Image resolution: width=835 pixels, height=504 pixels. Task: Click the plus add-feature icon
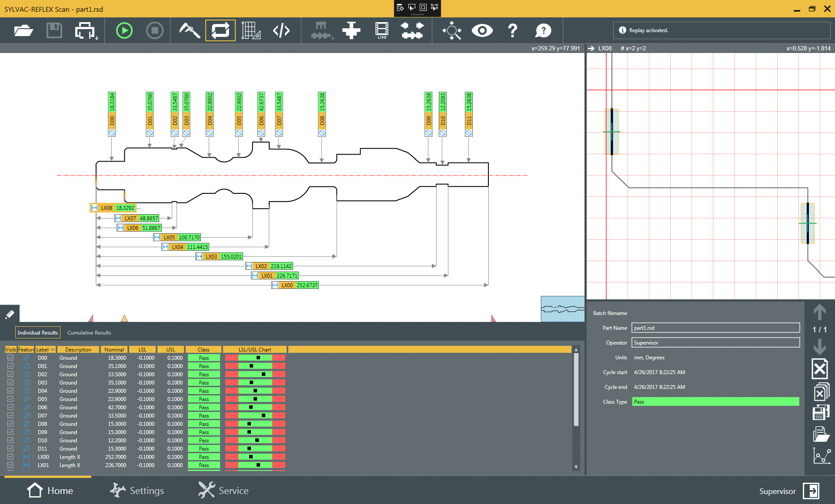coord(351,31)
